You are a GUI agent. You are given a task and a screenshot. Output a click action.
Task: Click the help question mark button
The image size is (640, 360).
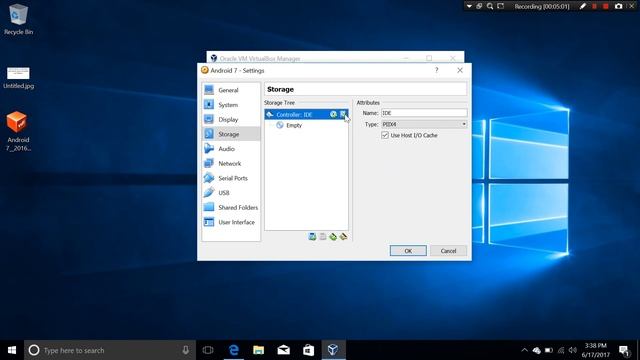tap(437, 70)
